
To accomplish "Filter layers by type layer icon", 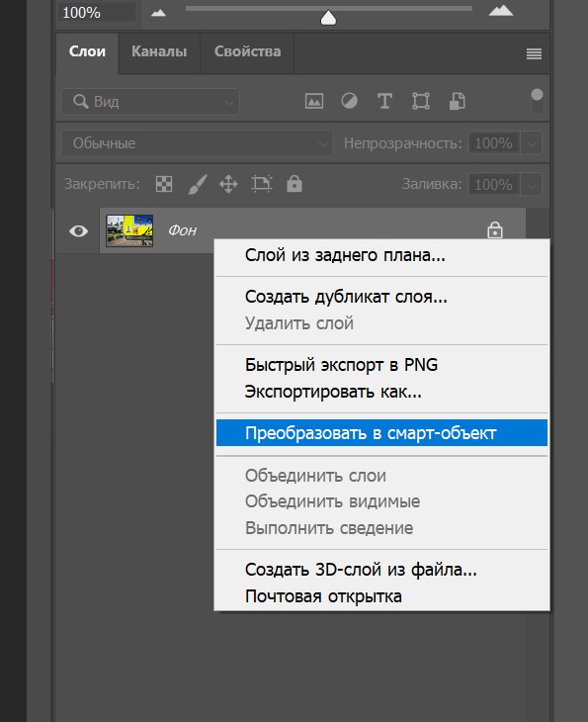I will coord(384,101).
